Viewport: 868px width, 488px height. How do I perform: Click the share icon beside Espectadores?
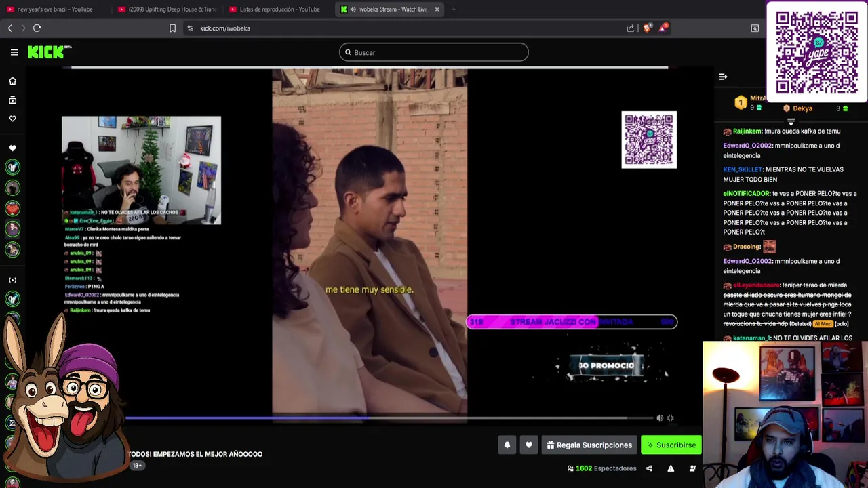tap(649, 468)
